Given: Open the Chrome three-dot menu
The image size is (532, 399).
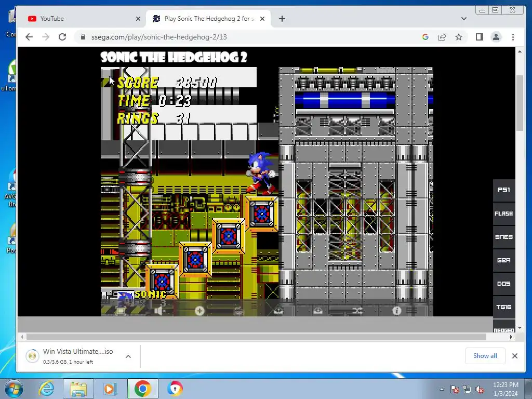Looking at the screenshot, I should 513,37.
